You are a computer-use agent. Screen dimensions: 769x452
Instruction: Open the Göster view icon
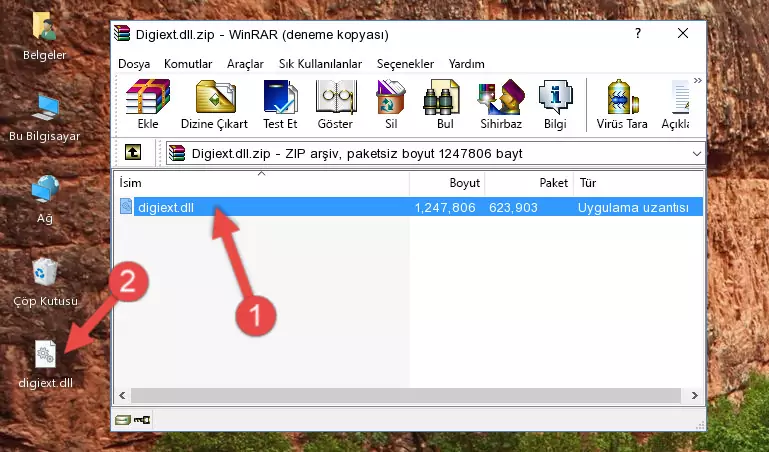click(335, 104)
